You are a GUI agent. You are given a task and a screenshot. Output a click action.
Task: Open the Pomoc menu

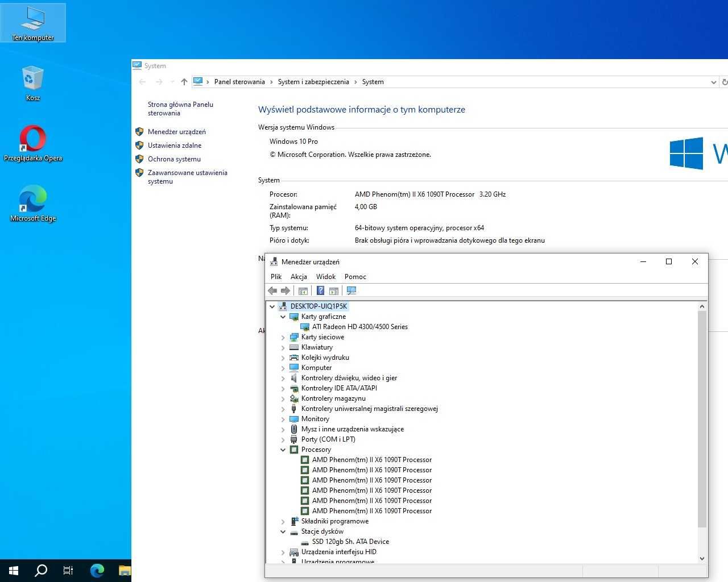355,277
